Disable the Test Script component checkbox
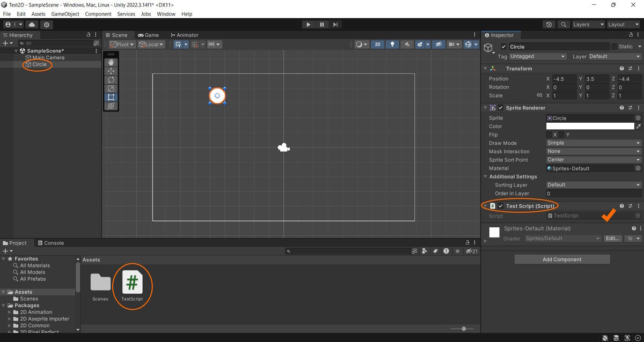The height and width of the screenshot is (342, 644). tap(501, 206)
